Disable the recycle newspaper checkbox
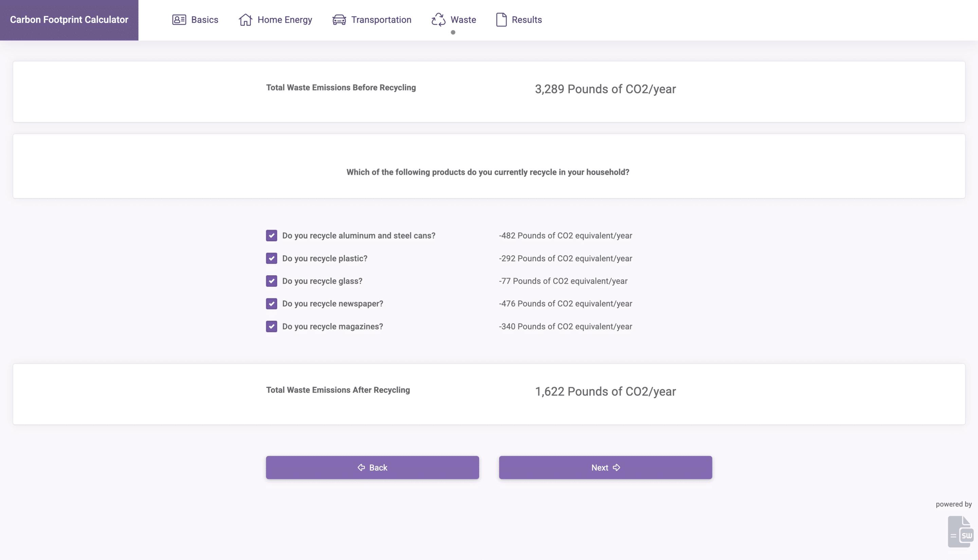This screenshot has width=978, height=560. tap(272, 303)
